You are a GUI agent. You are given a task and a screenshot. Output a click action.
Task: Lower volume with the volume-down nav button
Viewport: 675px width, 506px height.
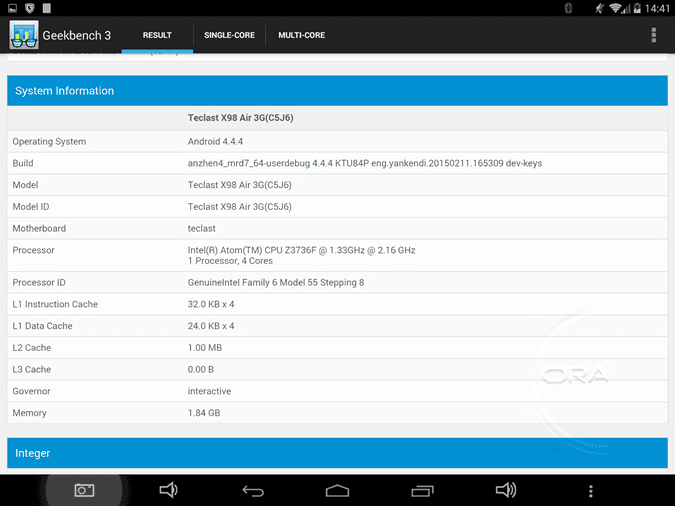pyautogui.click(x=168, y=490)
